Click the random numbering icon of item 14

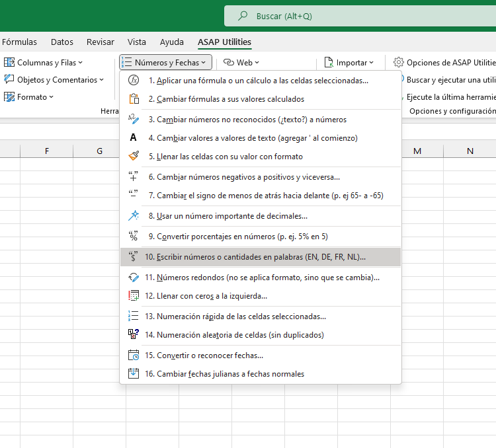(x=134, y=334)
